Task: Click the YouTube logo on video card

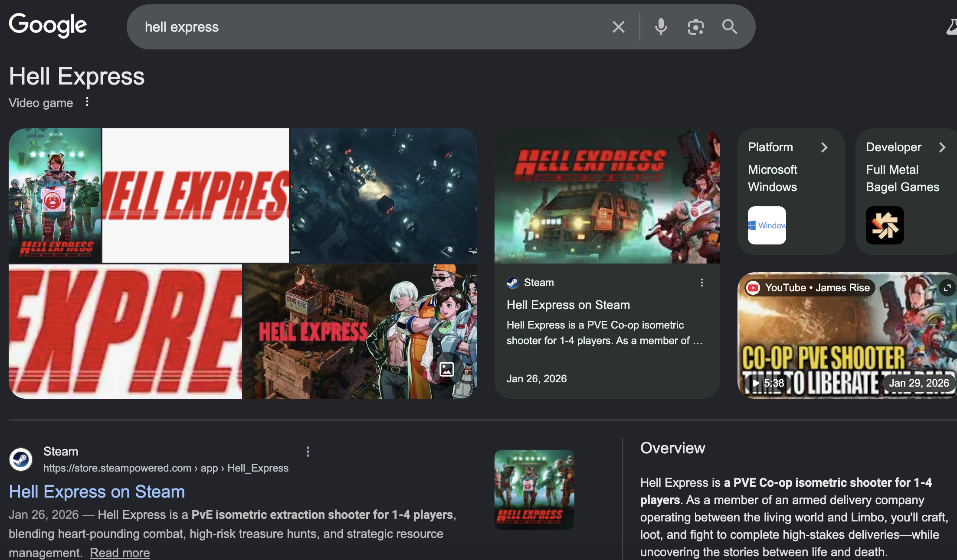Action: click(753, 288)
